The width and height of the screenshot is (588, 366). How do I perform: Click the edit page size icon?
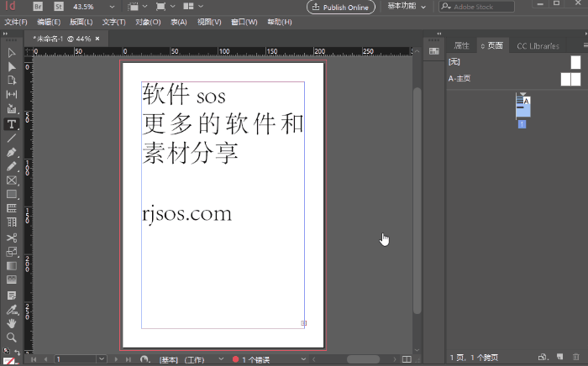pos(543,357)
